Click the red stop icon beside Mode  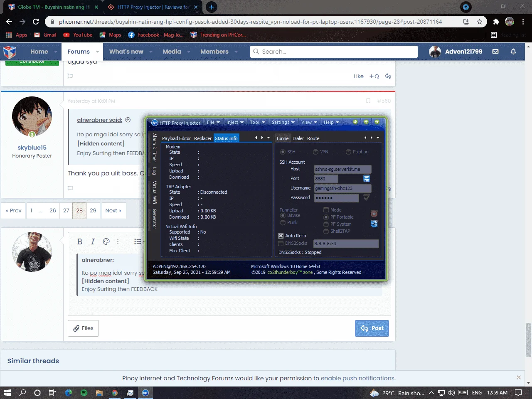coord(374,214)
